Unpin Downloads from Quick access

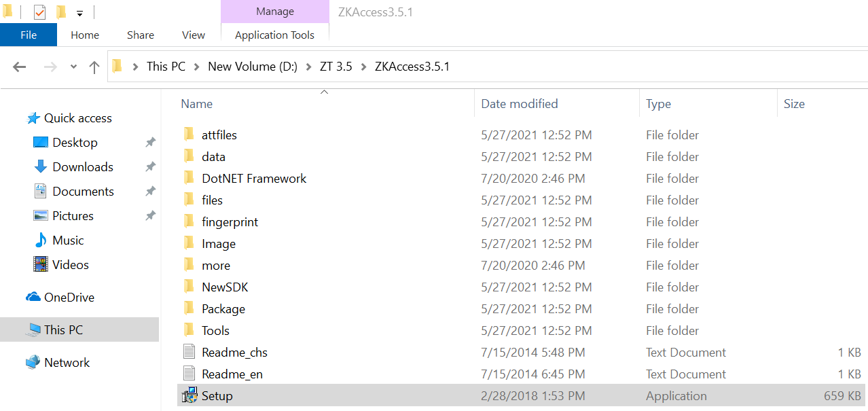150,166
